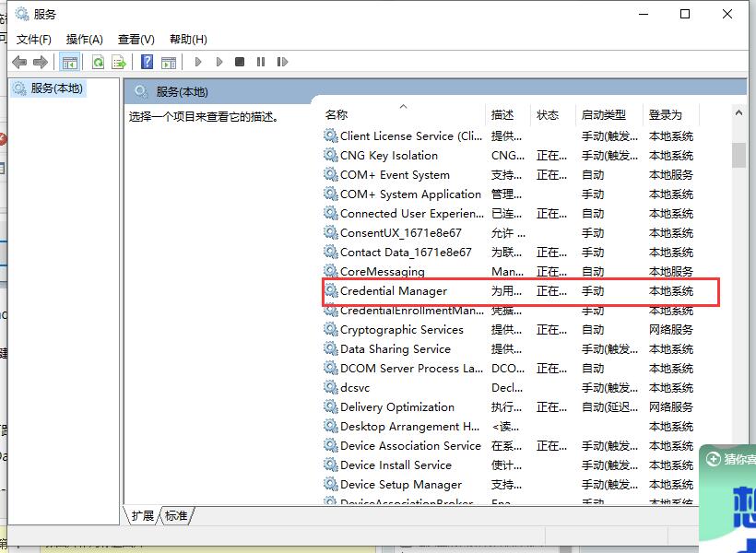The height and width of the screenshot is (553, 756).
Task: Click 选择一个项目来查看它的描述 text
Action: tap(204, 116)
